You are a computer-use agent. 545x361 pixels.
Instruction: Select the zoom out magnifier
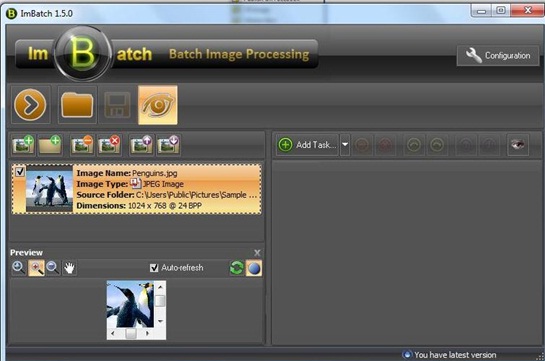coord(52,268)
